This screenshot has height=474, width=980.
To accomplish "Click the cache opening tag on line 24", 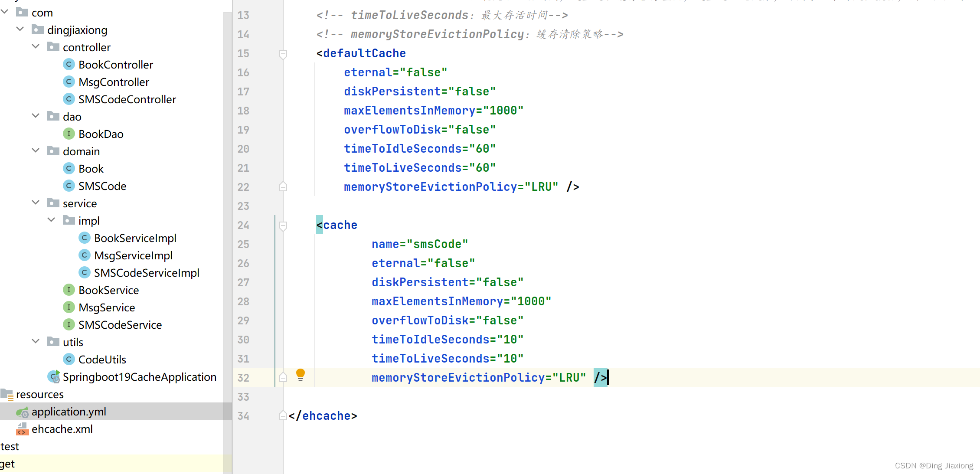I will [336, 225].
